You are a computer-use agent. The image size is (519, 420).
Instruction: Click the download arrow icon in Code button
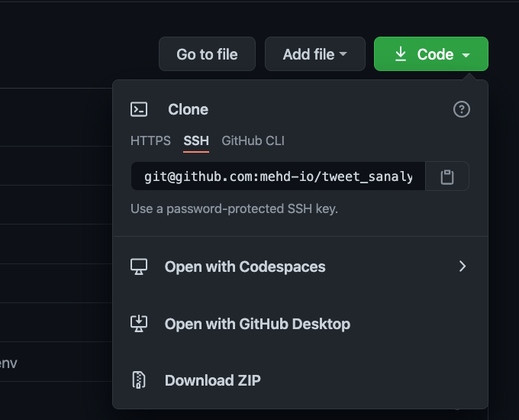pos(401,54)
